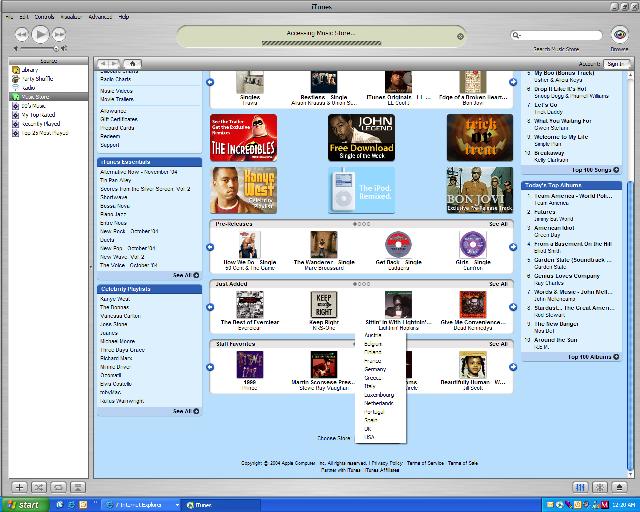640x512 pixels.
Task: Open the Top 100 Songs list
Action: [x=595, y=170]
